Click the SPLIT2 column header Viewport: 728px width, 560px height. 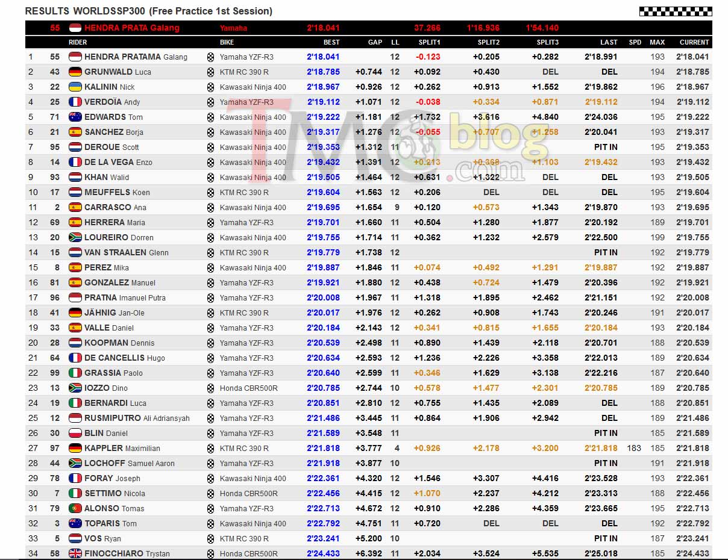pyautogui.click(x=489, y=42)
